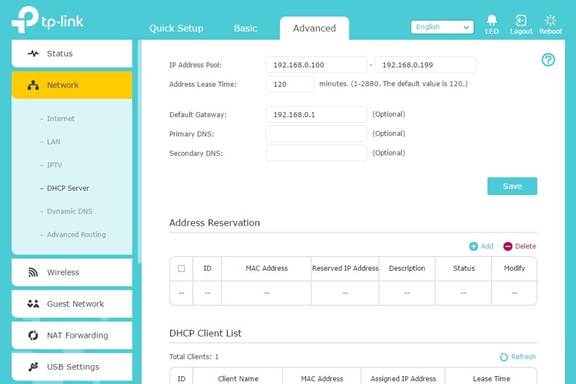Click the Description column header
Image resolution: width=576 pixels, height=384 pixels.
pyautogui.click(x=407, y=269)
